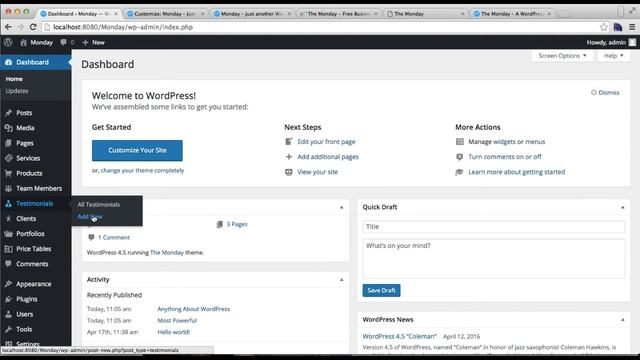The height and width of the screenshot is (360, 640).
Task: Click the Monday home icon in admin bar
Action: 23,42
